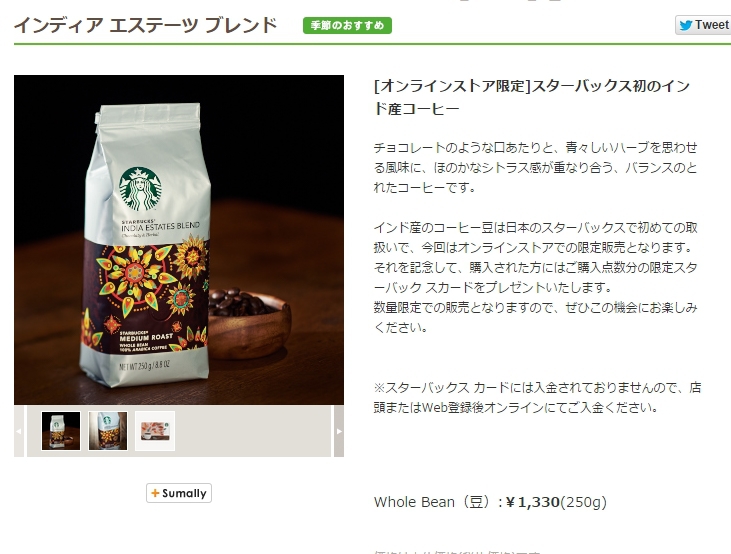Click the [オンラインストア限定] subheading text

452,86
